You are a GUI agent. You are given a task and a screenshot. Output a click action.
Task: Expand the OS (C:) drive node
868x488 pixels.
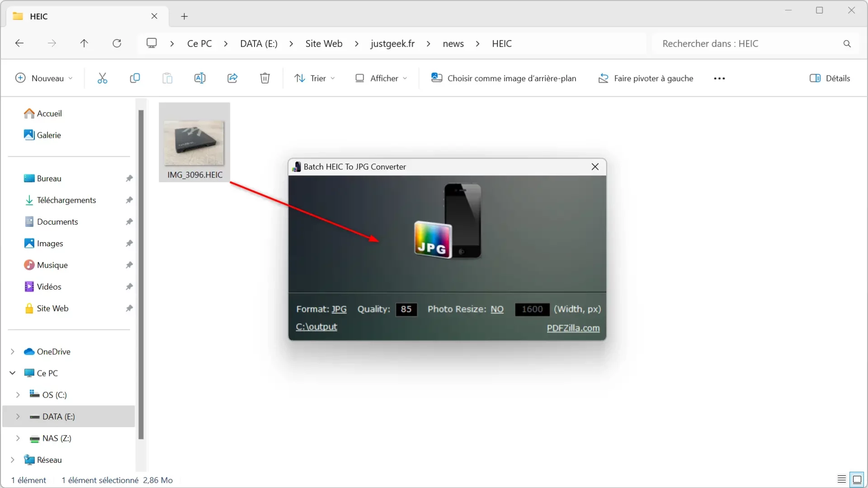18,395
